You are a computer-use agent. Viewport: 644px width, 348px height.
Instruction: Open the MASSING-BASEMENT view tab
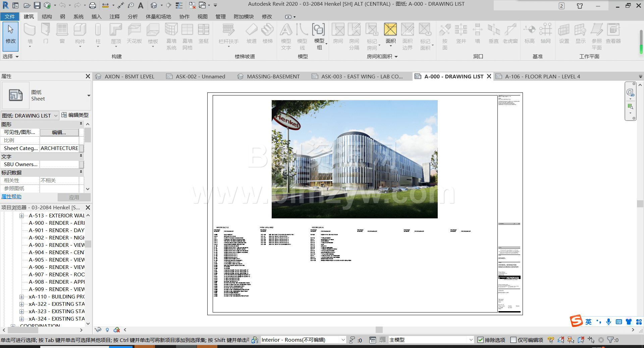click(x=273, y=76)
